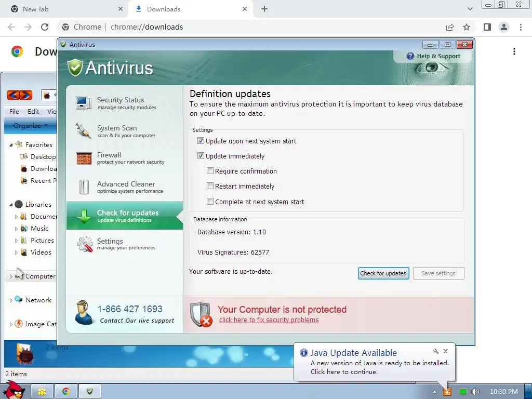The image size is (532, 399).
Task: Bookmark this page with the star icon
Action: click(467, 27)
